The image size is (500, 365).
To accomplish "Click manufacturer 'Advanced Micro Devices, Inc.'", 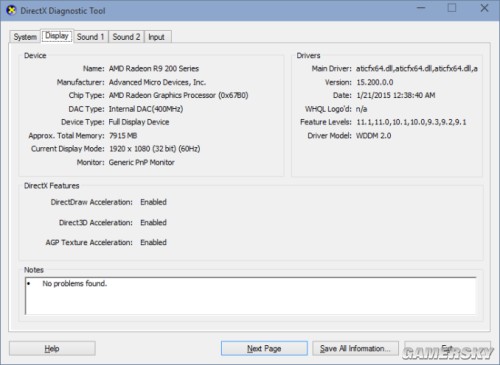I will [x=157, y=82].
